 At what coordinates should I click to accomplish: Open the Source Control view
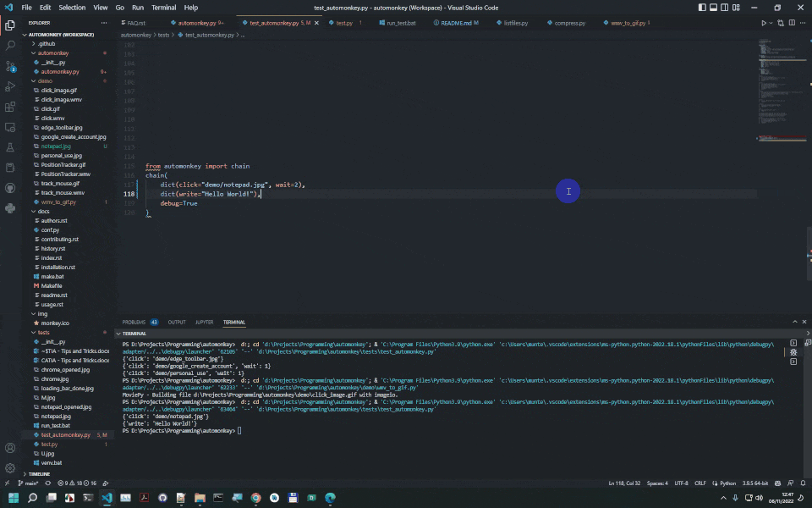pyautogui.click(x=11, y=64)
